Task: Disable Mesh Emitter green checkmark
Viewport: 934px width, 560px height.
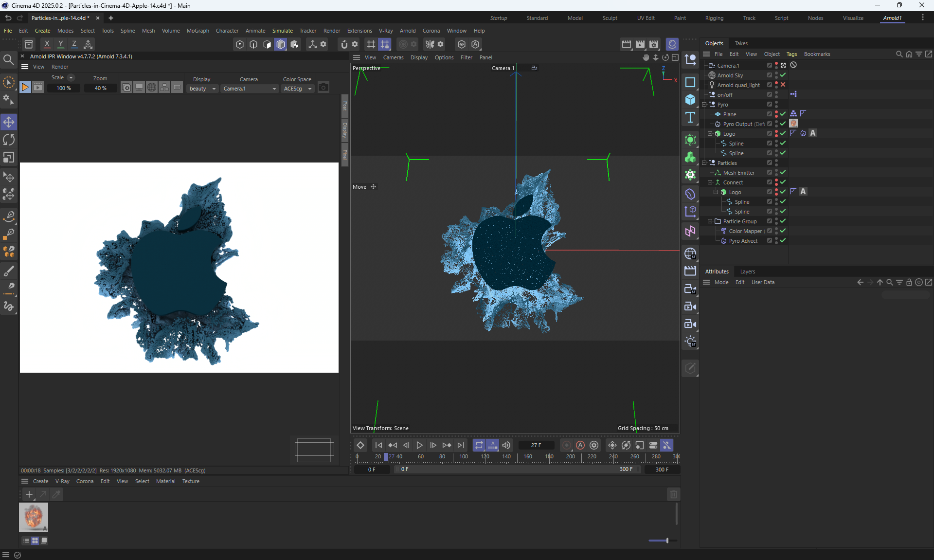Action: tap(783, 172)
